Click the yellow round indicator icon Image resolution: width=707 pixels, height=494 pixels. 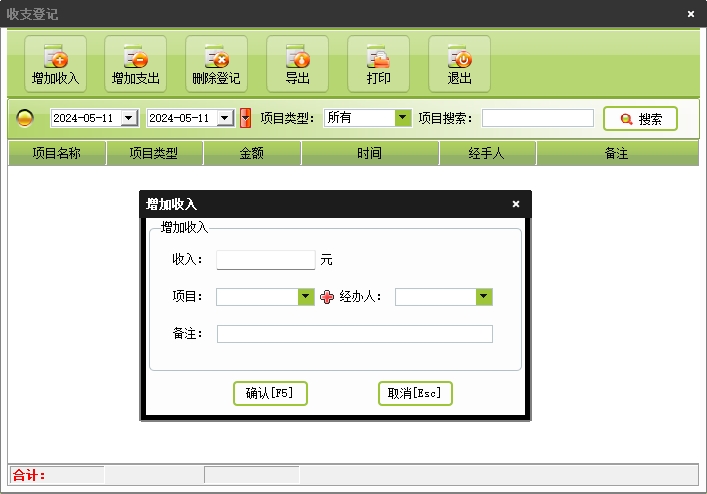coord(25,118)
